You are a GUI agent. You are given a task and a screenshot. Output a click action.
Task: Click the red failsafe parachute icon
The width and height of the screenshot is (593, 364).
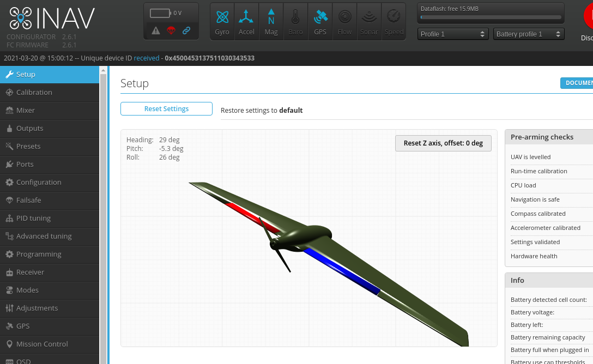[x=171, y=31]
